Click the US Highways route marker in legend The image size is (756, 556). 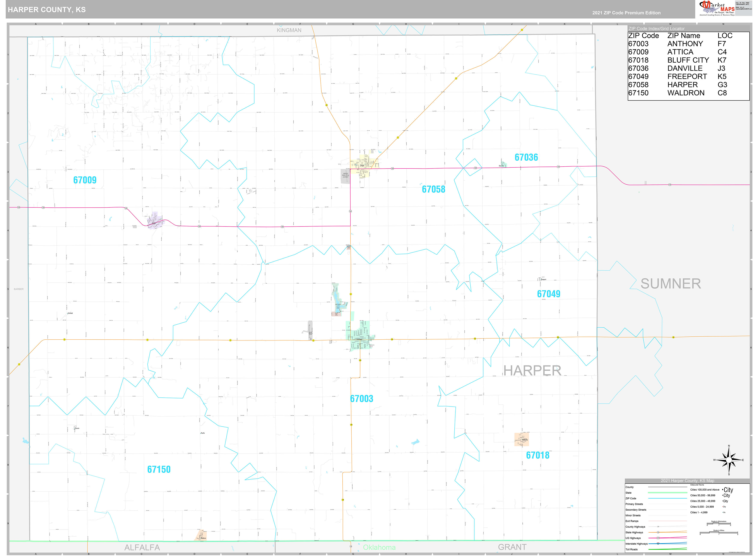(x=658, y=538)
